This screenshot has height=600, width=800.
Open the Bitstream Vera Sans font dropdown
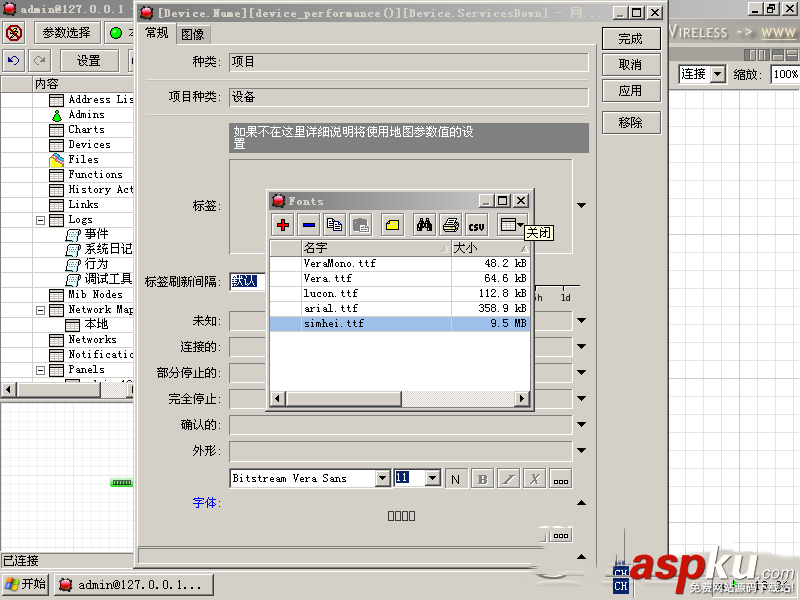(383, 479)
